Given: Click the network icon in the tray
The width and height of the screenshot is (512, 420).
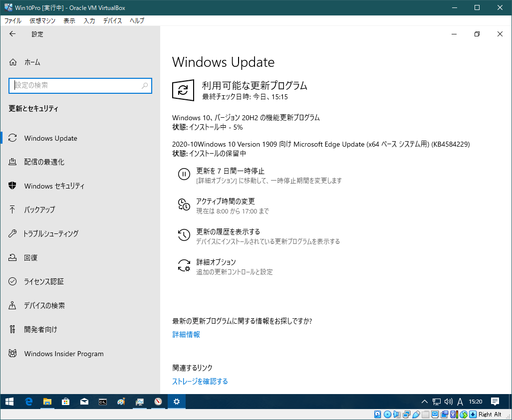Looking at the screenshot, I should [x=437, y=402].
